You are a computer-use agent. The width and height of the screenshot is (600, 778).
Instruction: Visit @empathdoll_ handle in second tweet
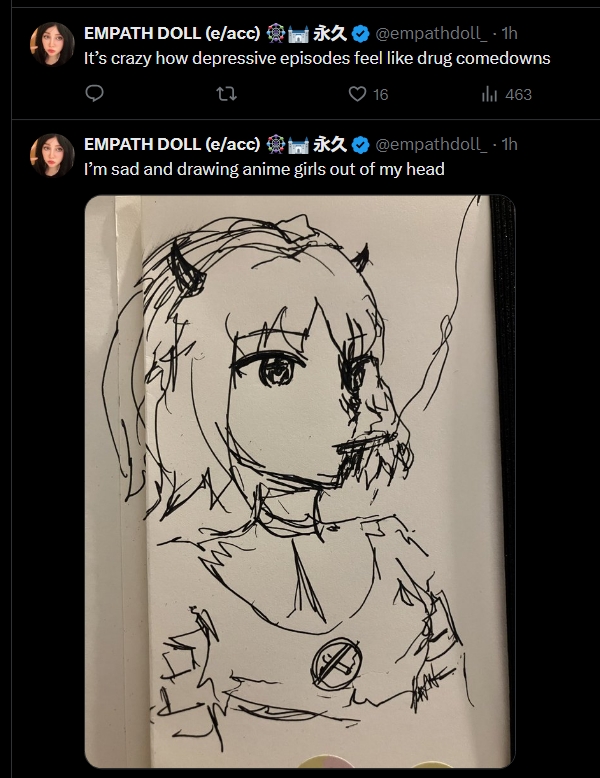coord(431,144)
